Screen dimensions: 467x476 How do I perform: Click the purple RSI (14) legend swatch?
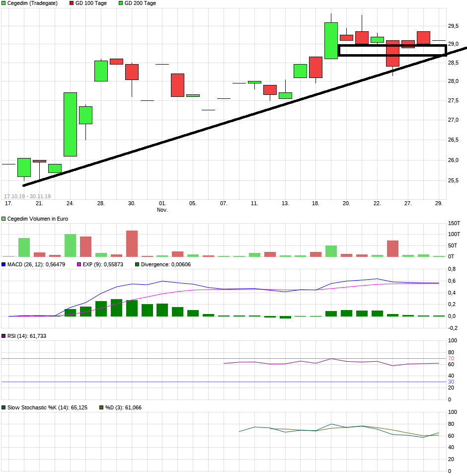[x=3, y=336]
